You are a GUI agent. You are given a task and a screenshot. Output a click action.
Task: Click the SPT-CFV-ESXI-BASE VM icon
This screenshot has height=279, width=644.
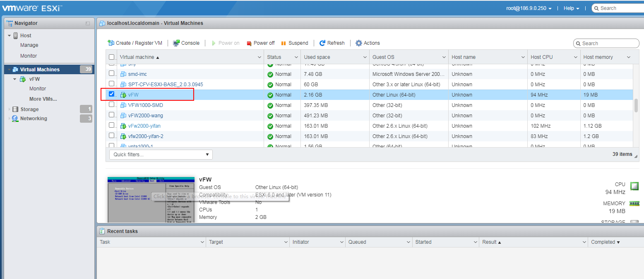123,85
